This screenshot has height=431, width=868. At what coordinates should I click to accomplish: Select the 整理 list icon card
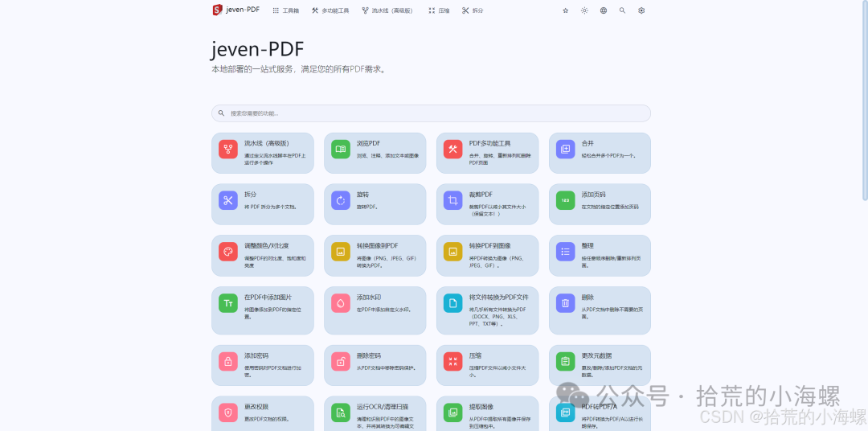pyautogui.click(x=565, y=252)
